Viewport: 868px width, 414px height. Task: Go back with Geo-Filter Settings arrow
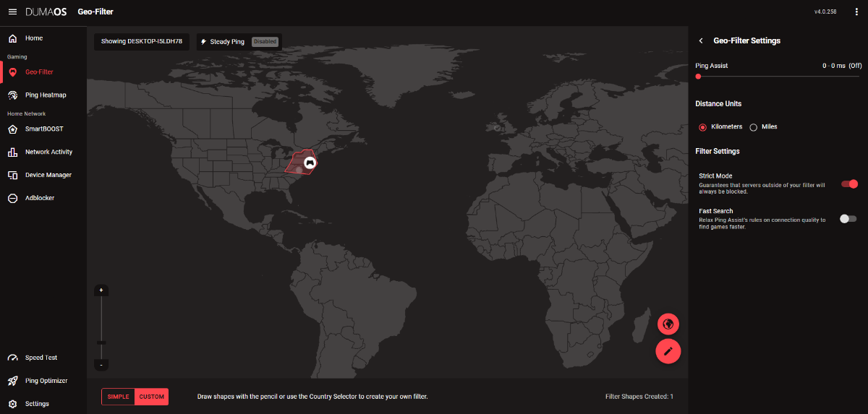pyautogui.click(x=701, y=41)
